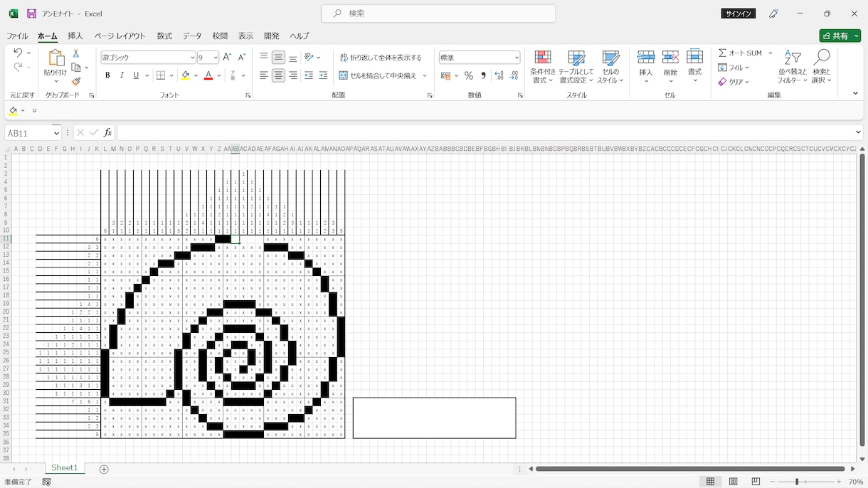Toggle Italic formatting

tap(122, 75)
